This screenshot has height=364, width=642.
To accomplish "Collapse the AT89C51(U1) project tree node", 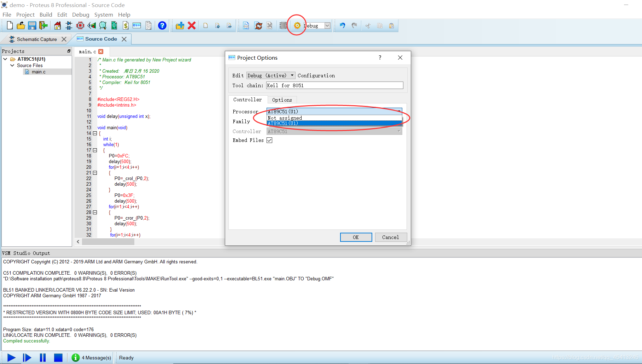I will click(5, 59).
